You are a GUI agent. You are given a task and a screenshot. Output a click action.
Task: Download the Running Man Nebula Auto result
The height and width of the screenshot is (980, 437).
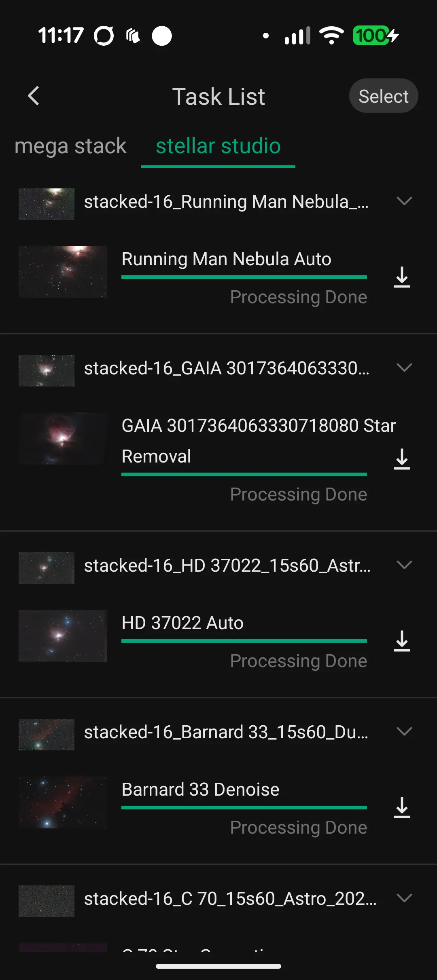[402, 277]
